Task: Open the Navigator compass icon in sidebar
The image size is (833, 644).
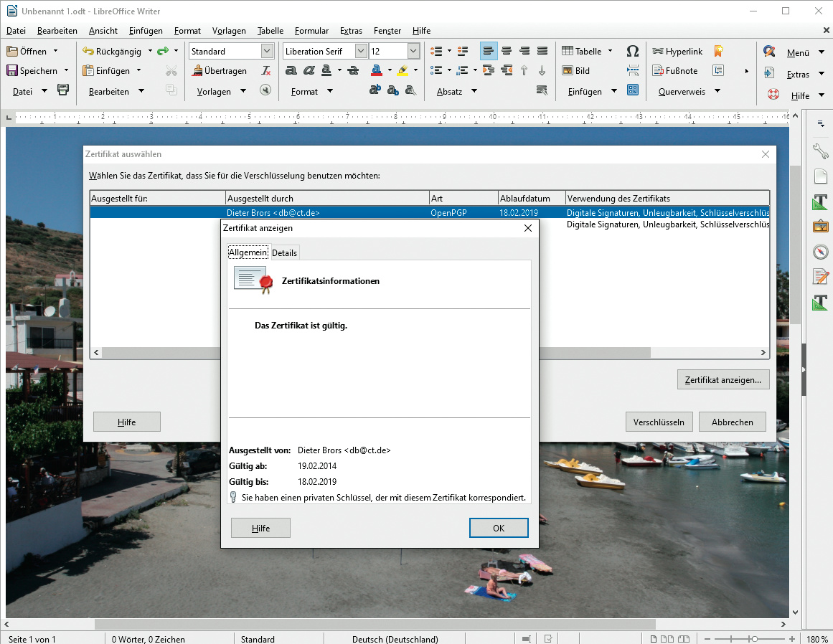Action: (820, 252)
